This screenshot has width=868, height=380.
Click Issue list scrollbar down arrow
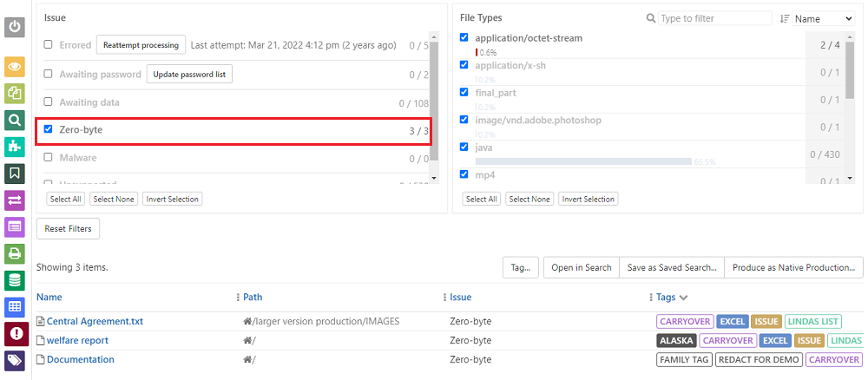[434, 178]
